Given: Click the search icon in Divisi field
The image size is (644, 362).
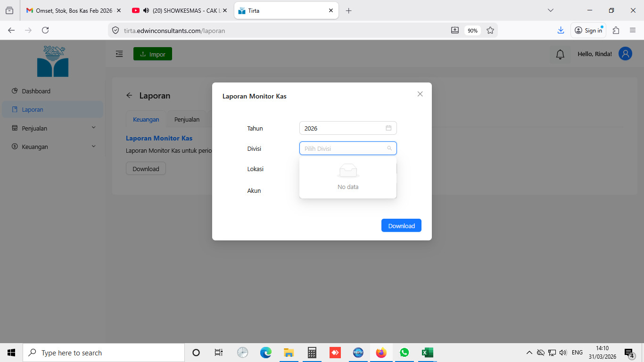Looking at the screenshot, I should [x=389, y=148].
